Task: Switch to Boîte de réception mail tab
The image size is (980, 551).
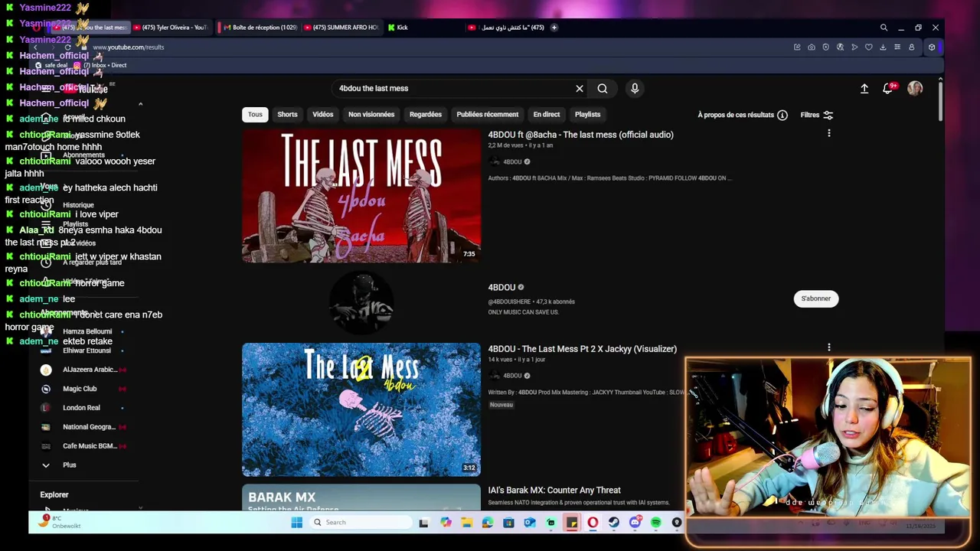Action: pos(259,28)
